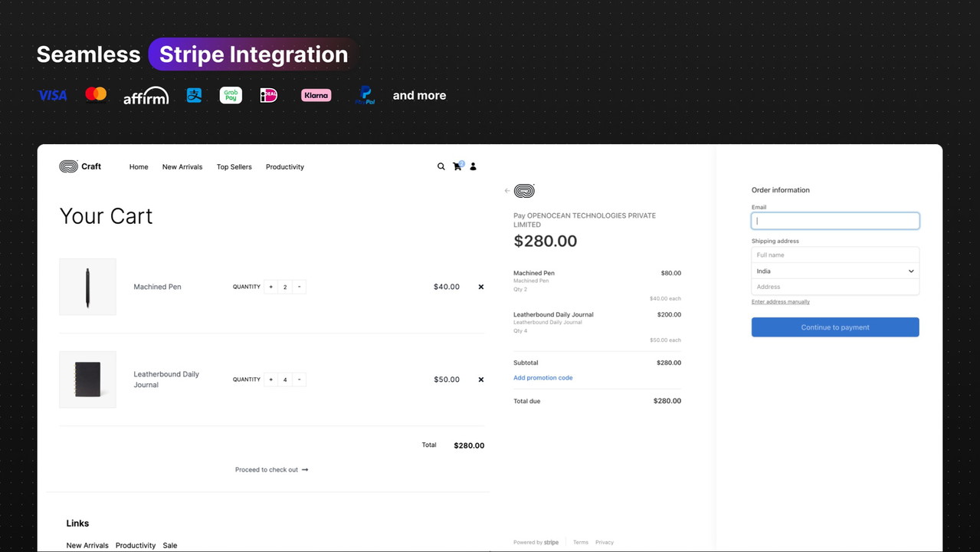This screenshot has height=552, width=980.
Task: Click the search magnifier icon
Action: click(441, 166)
